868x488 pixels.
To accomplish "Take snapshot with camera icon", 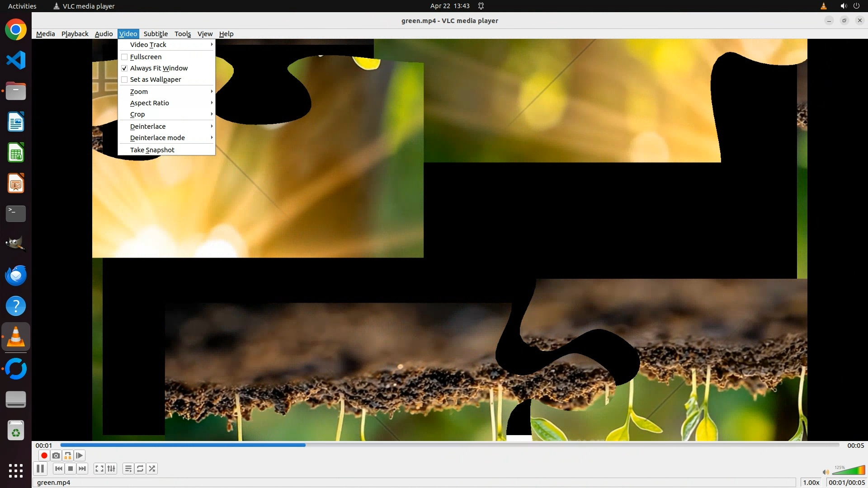I will click(x=56, y=455).
